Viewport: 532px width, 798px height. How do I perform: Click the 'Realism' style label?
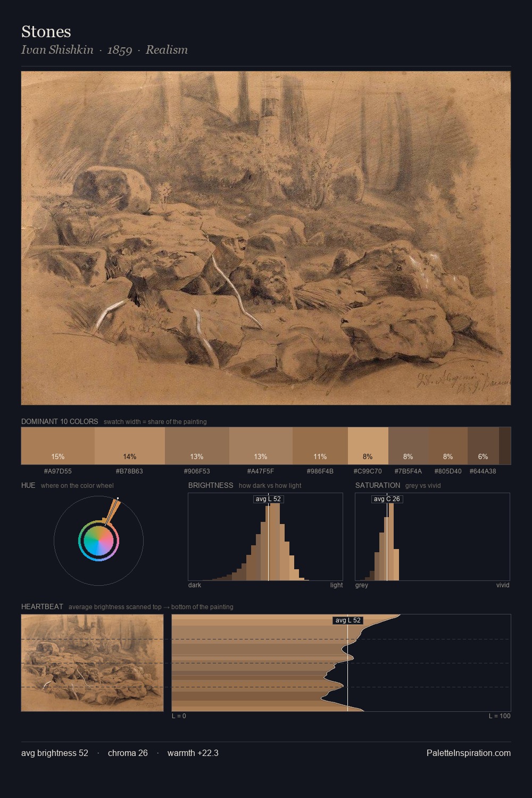(167, 49)
